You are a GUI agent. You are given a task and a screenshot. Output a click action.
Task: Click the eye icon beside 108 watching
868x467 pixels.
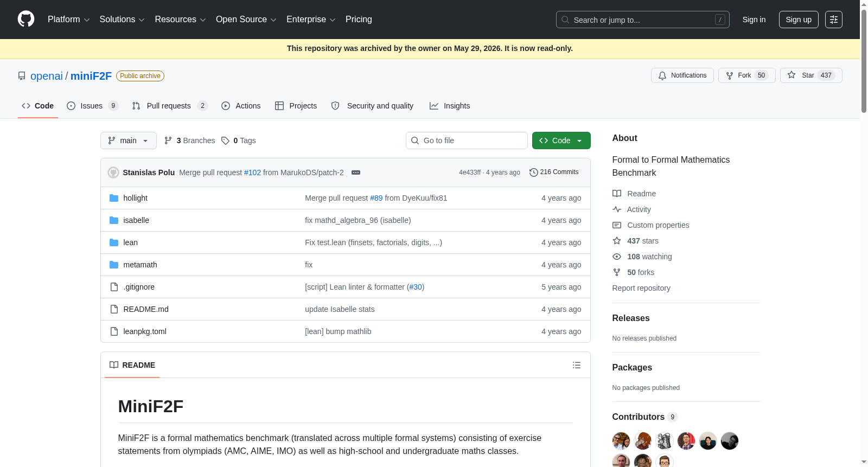pos(617,257)
